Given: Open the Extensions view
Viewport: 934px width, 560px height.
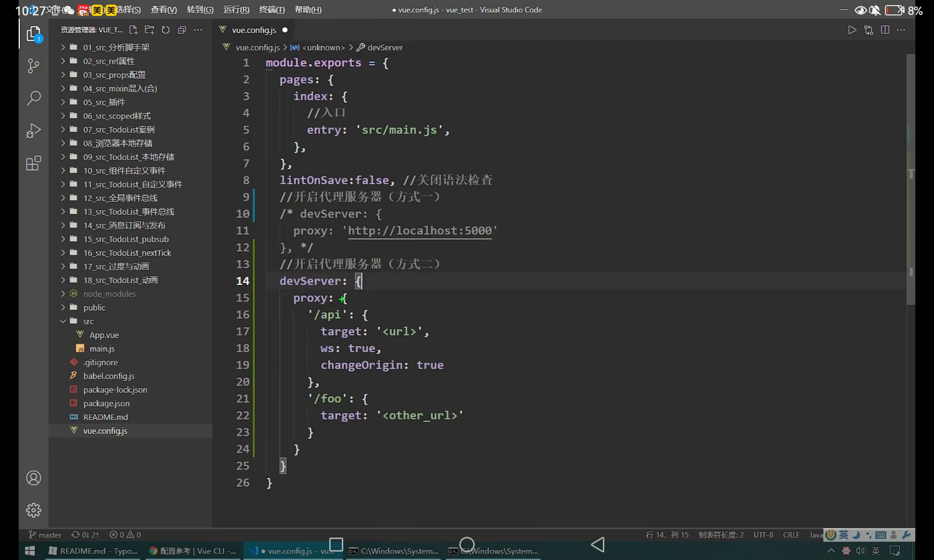Looking at the screenshot, I should (x=33, y=163).
